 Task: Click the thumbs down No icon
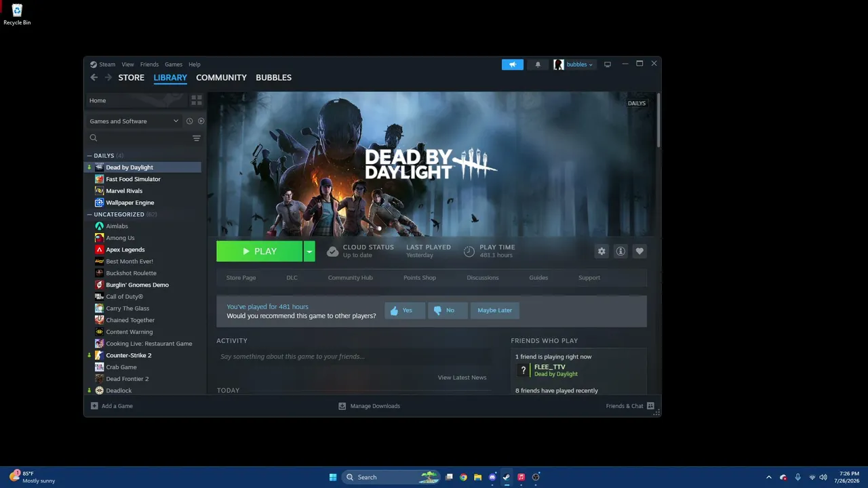click(x=437, y=310)
